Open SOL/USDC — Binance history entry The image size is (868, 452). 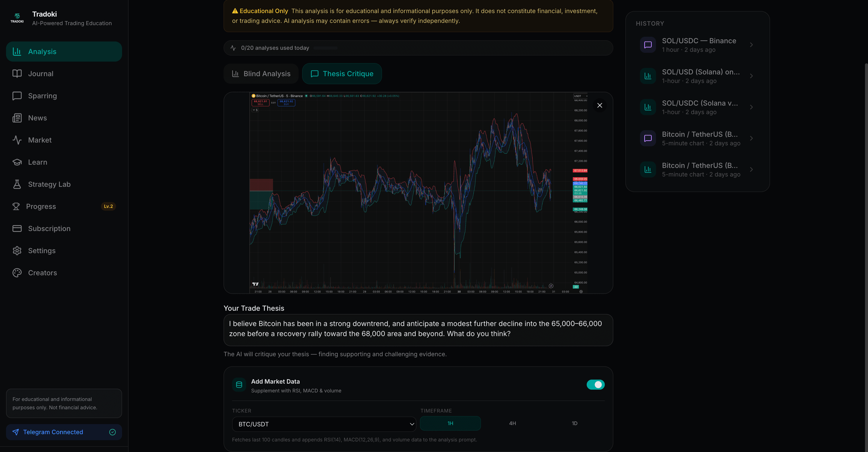click(697, 45)
